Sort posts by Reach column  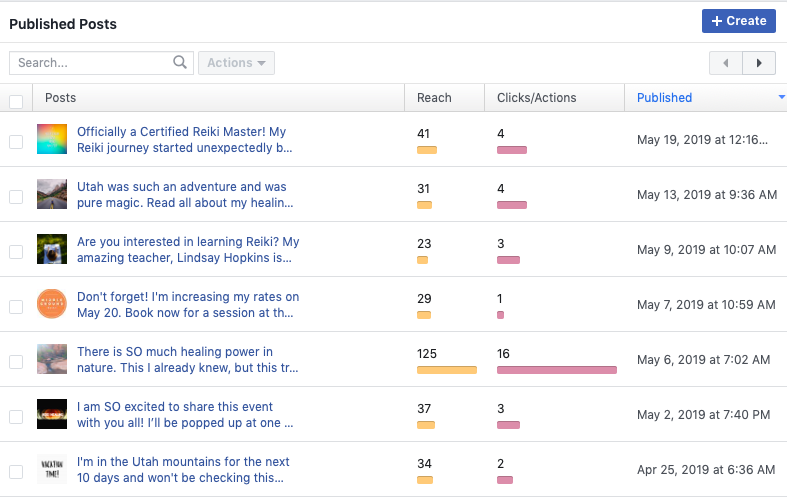tap(434, 98)
